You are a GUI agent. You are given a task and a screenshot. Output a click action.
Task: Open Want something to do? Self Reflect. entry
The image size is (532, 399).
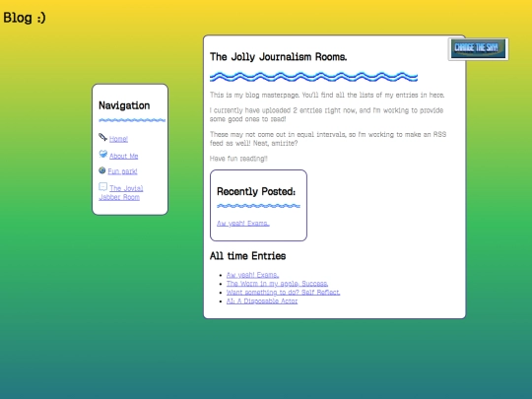[283, 293]
